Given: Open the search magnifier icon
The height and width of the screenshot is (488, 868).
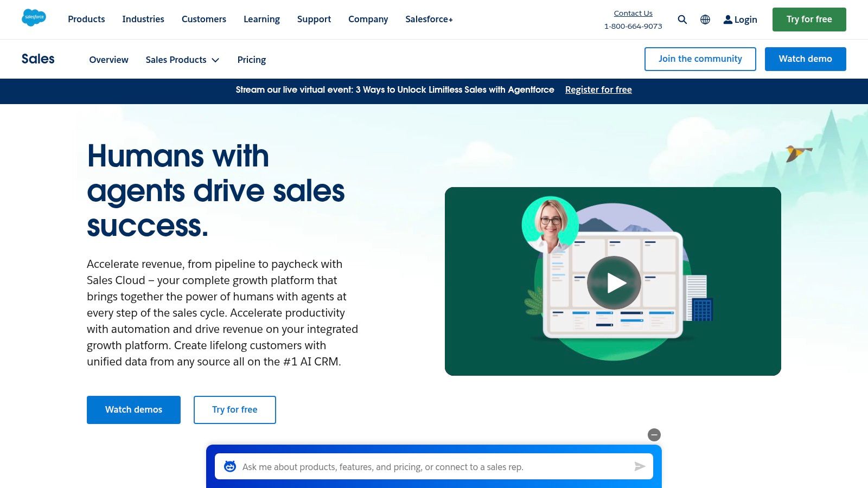Looking at the screenshot, I should point(682,20).
